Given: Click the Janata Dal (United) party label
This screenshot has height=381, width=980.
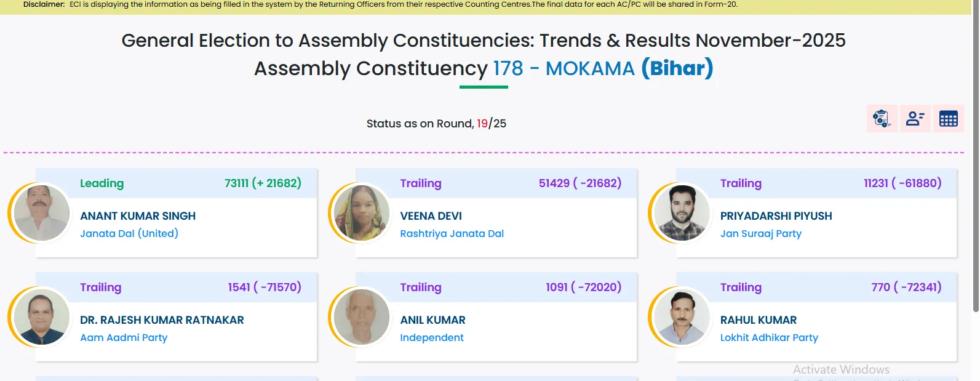Looking at the screenshot, I should [x=129, y=234].
